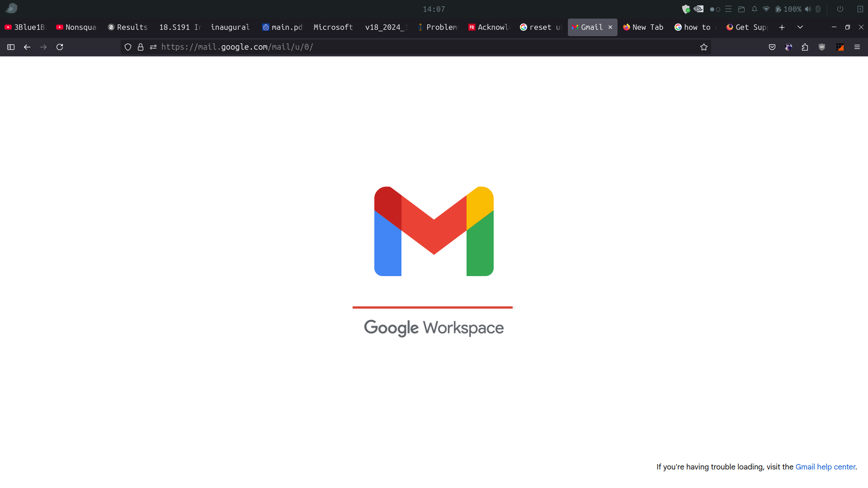The height and width of the screenshot is (488, 868).
Task: Switch to the how to tab
Action: point(695,27)
